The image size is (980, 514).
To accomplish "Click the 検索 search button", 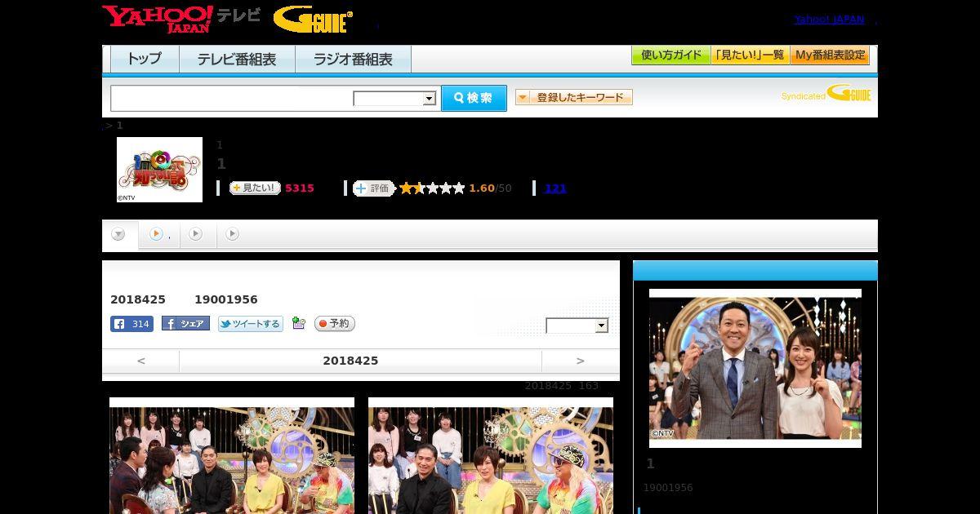I will tap(474, 98).
